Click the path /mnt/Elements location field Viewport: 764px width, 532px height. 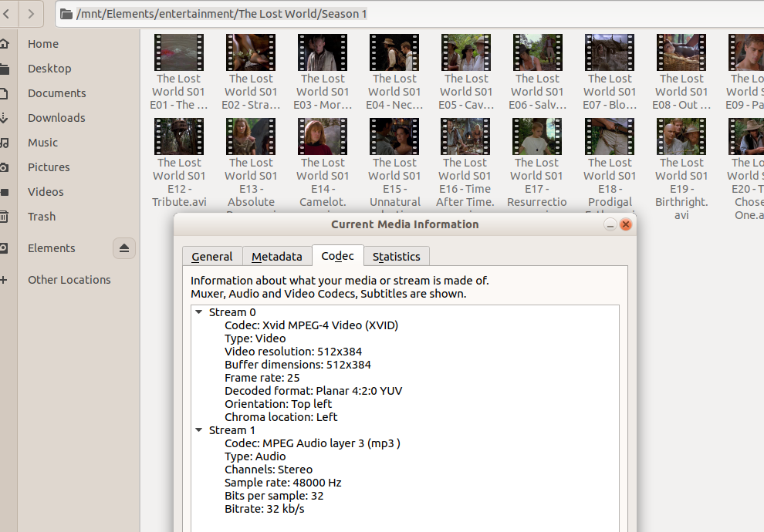tap(409, 14)
